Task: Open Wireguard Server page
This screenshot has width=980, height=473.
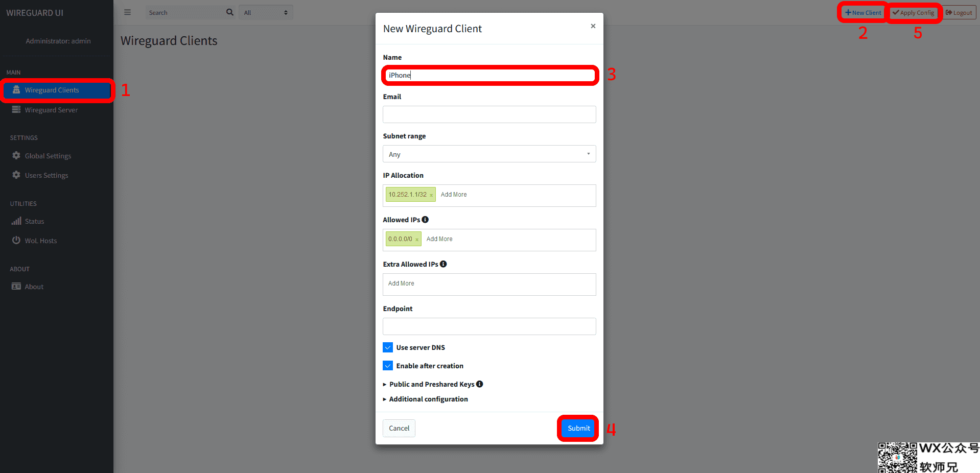Action: pyautogui.click(x=57, y=110)
